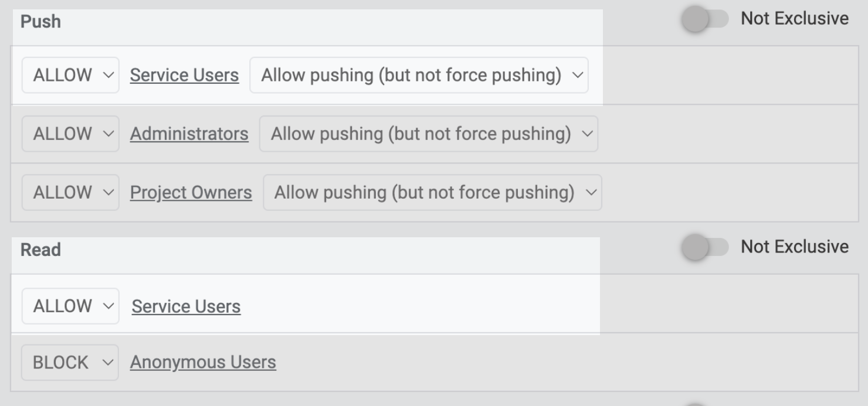This screenshot has height=406, width=868.
Task: Expand the push type dropdown for Service Users
Action: (419, 75)
